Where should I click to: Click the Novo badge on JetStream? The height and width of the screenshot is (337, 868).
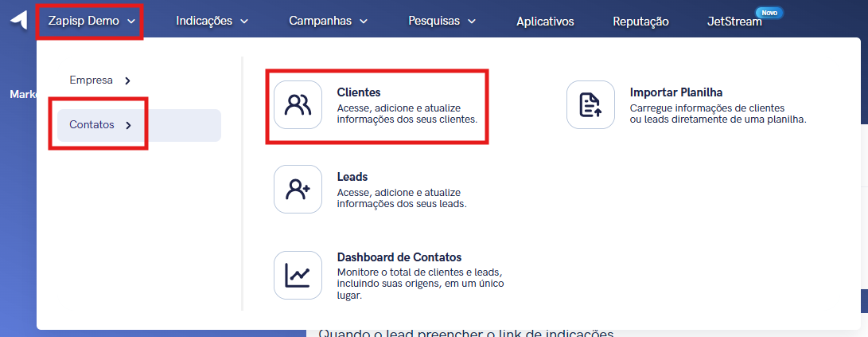coord(769,13)
